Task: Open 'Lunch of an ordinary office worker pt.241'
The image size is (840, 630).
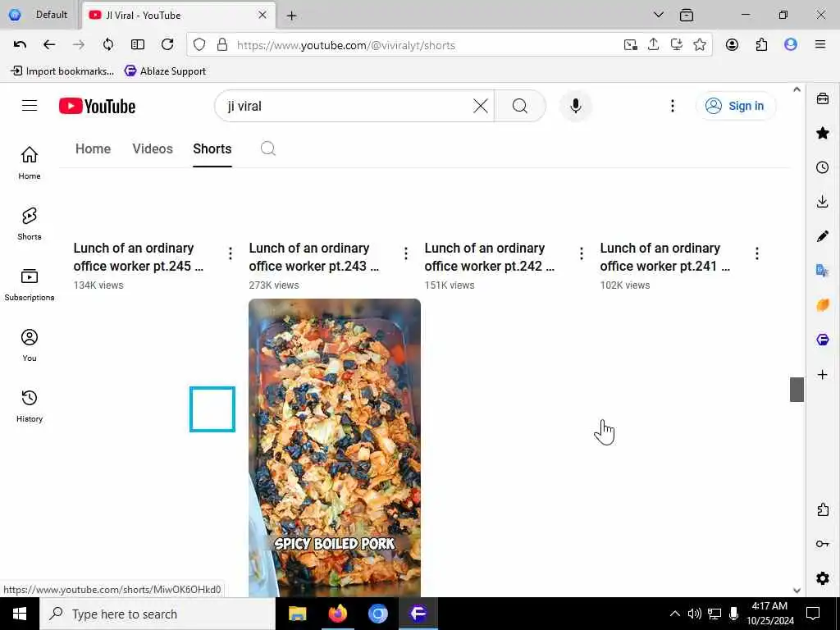Action: click(x=664, y=257)
